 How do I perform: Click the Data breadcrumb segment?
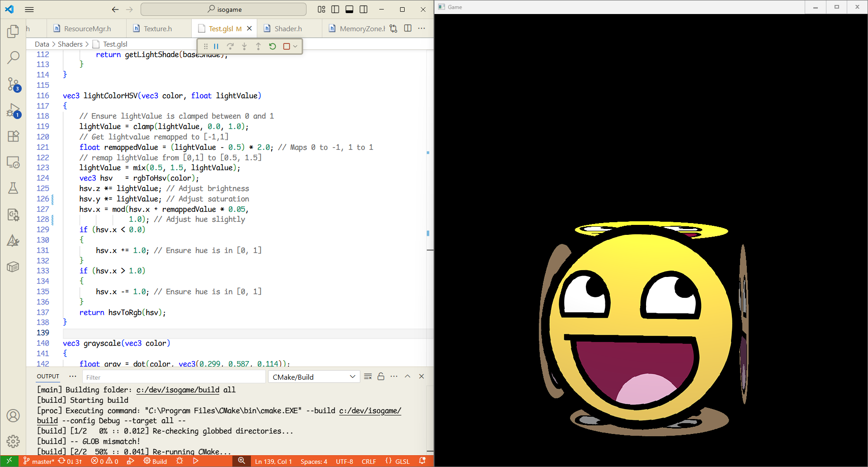click(42, 44)
